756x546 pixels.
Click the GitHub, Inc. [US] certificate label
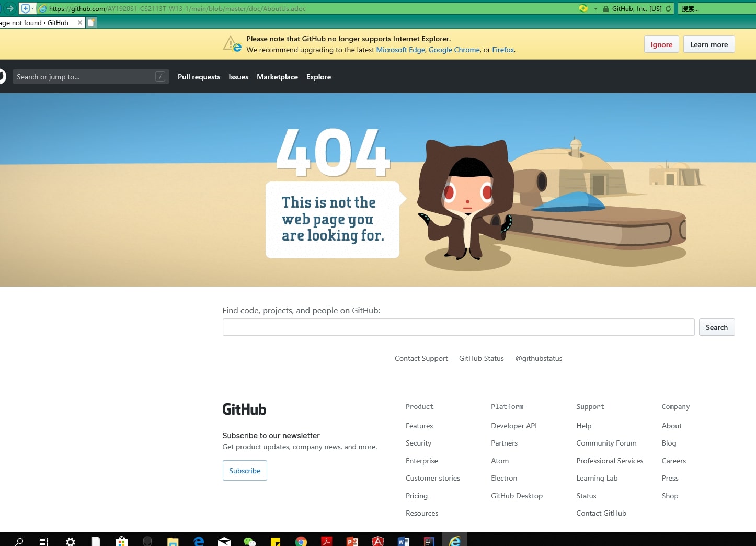click(637, 9)
